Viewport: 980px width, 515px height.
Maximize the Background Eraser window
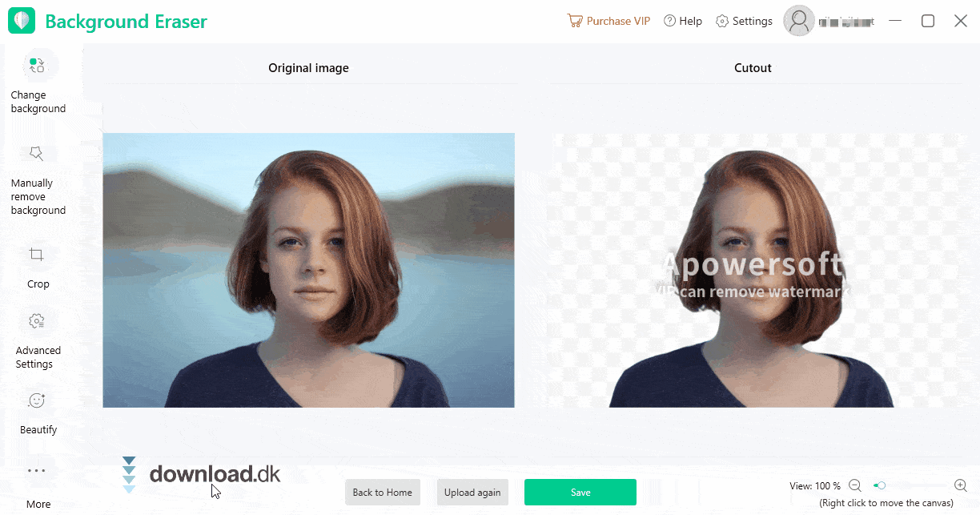[928, 21]
